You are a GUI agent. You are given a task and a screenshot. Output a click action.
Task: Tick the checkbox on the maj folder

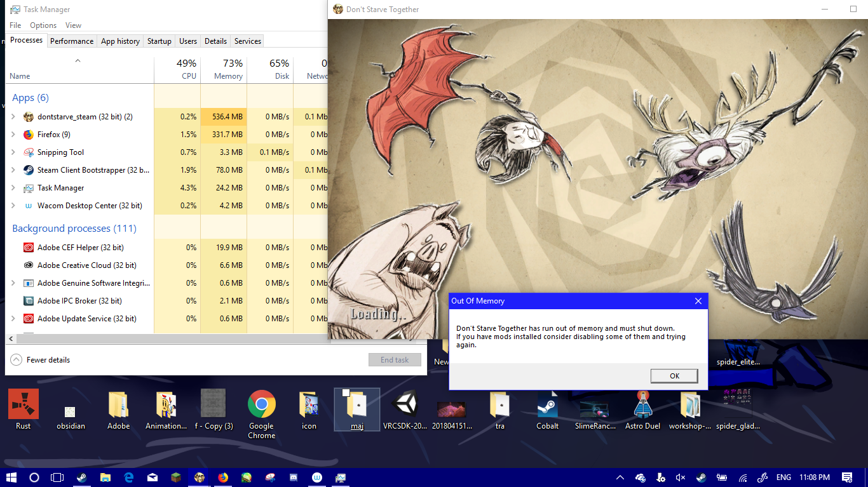click(x=346, y=394)
